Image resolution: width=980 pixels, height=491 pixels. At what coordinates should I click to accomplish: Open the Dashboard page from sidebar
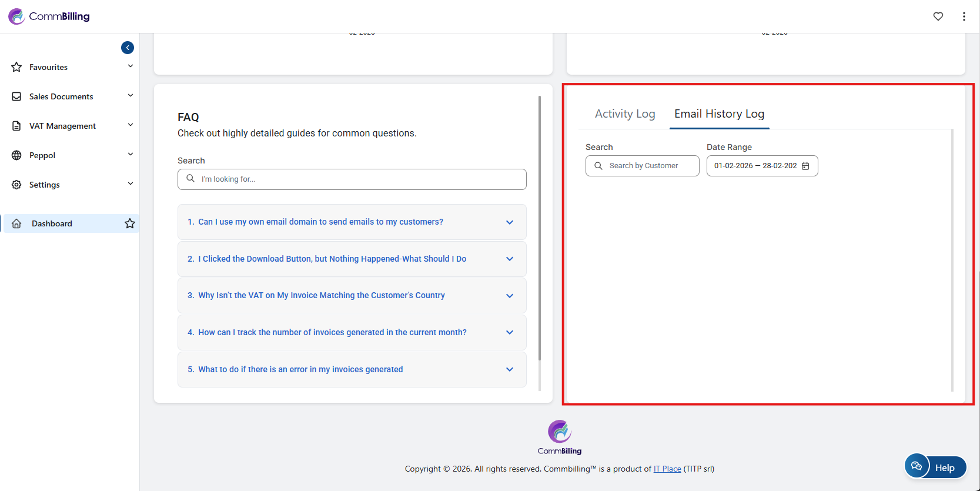click(x=52, y=223)
